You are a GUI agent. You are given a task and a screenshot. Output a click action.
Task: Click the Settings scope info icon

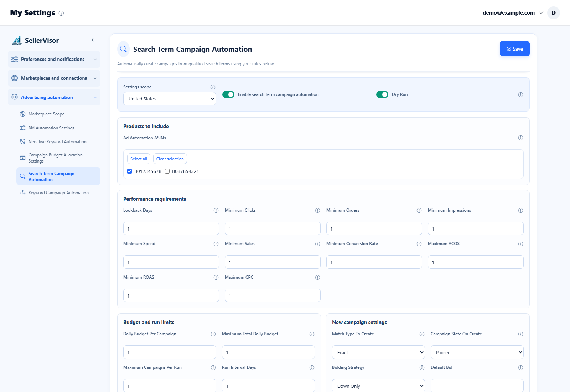[x=213, y=87]
